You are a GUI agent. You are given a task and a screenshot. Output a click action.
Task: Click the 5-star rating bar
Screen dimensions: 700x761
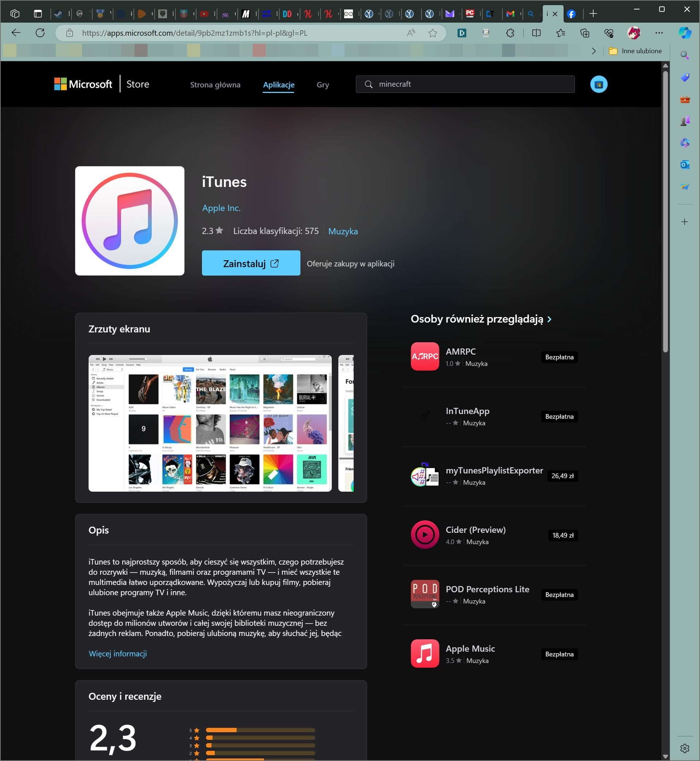click(x=260, y=730)
